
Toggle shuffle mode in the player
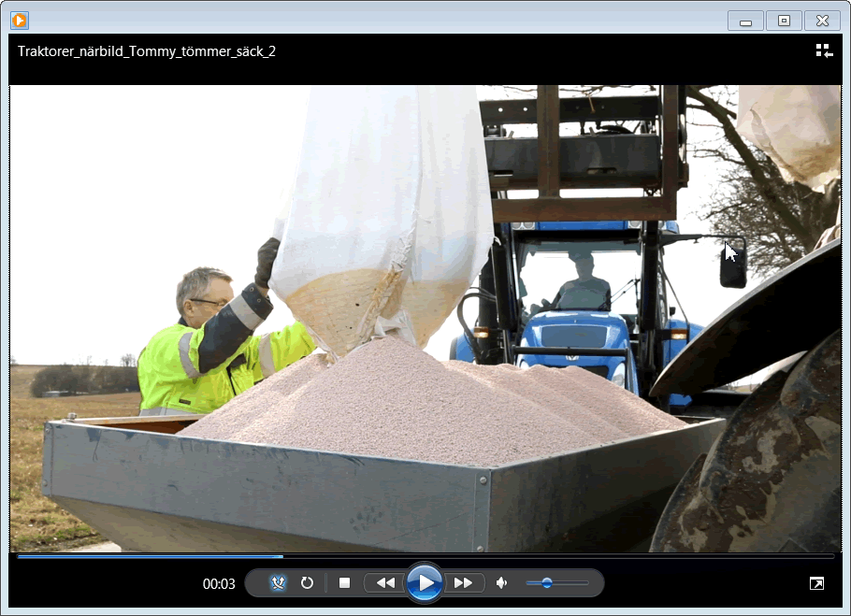278,583
